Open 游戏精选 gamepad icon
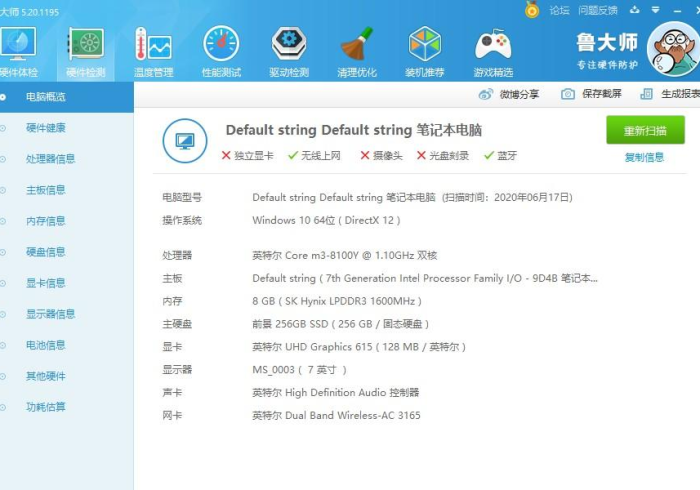The width and height of the screenshot is (700, 490). (493, 51)
